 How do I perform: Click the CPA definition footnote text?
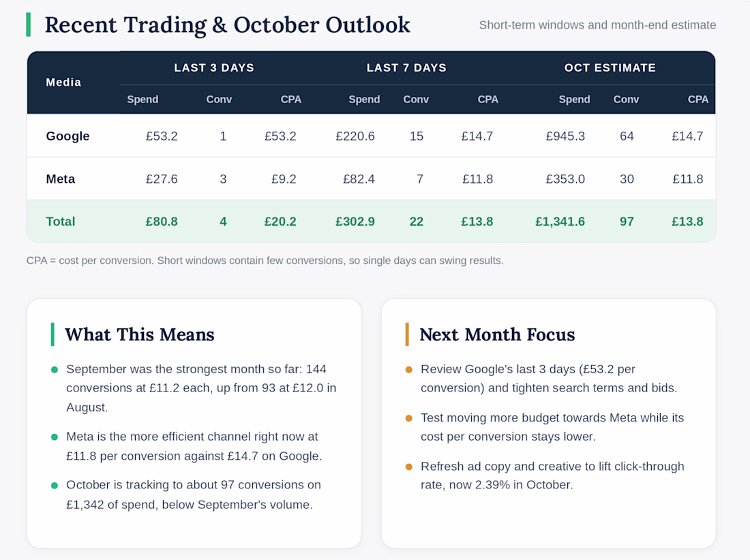(265, 261)
